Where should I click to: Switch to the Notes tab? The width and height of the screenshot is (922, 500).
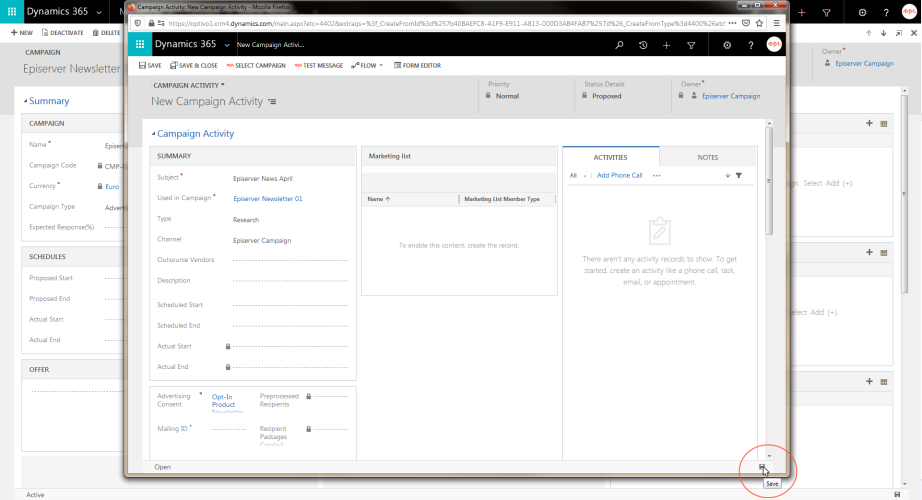[x=708, y=157]
